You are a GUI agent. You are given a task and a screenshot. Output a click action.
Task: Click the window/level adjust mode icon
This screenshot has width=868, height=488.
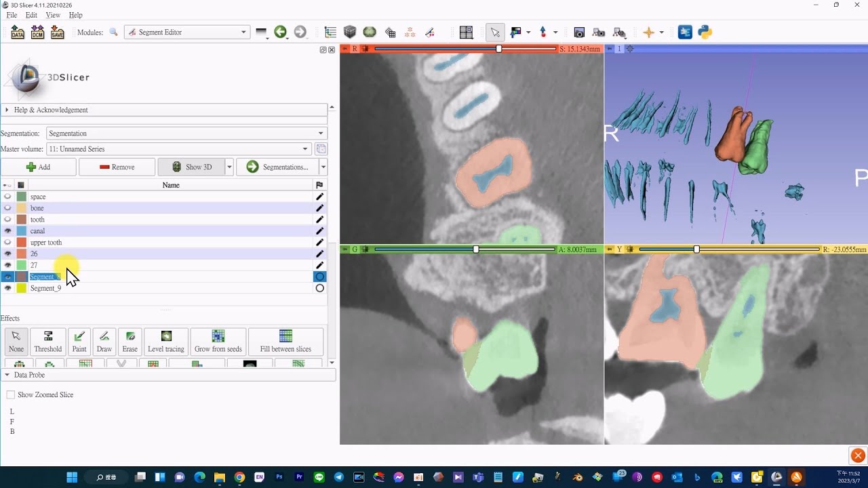coord(516,32)
